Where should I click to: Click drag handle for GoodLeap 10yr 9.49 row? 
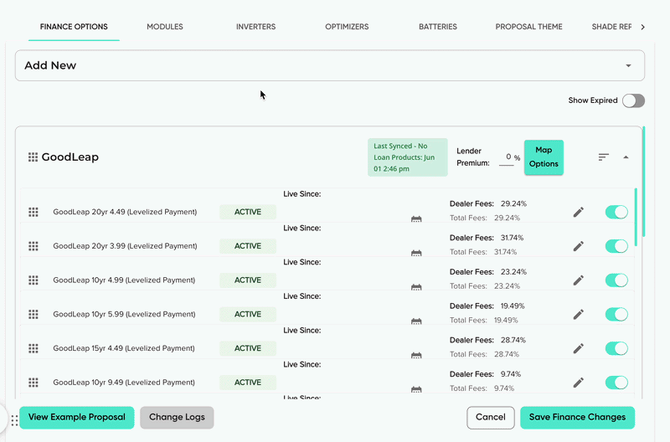point(33,383)
